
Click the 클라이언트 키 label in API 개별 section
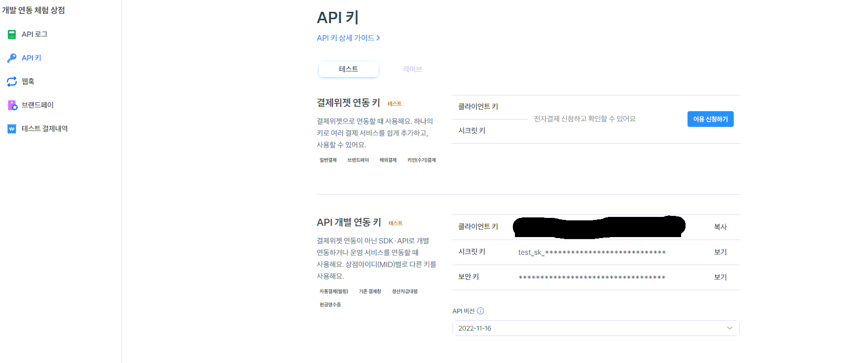pyautogui.click(x=478, y=227)
